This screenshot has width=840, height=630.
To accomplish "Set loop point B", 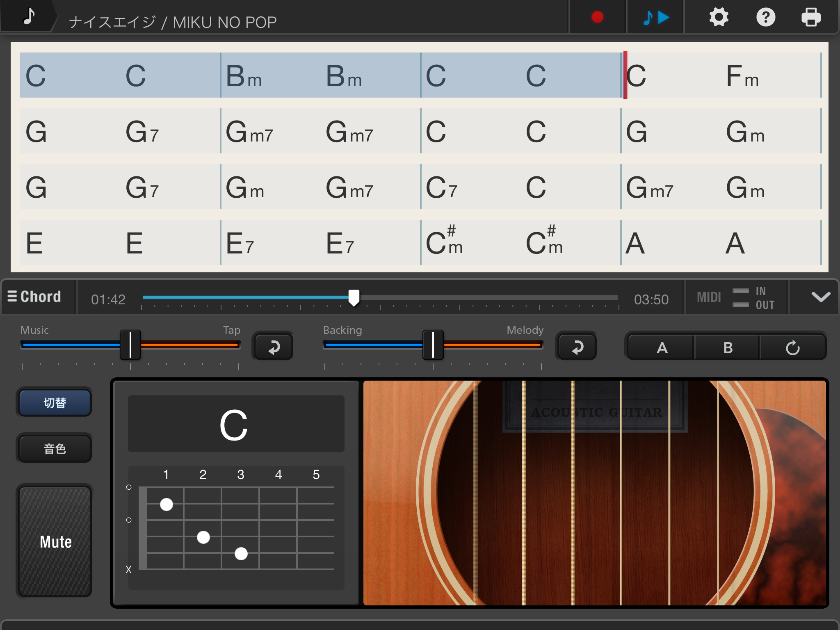I will coord(728,347).
